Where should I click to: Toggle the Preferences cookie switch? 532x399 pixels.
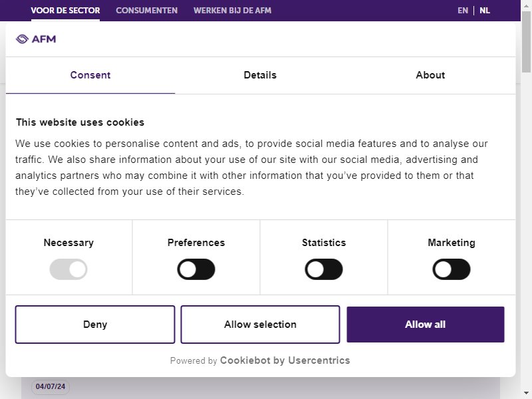196,269
